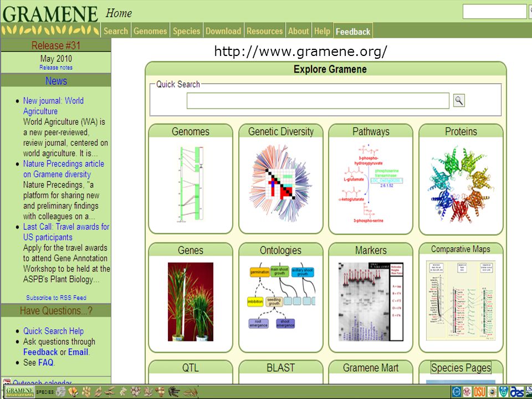
Task: Open the Genes rice plant image
Action: (x=191, y=301)
